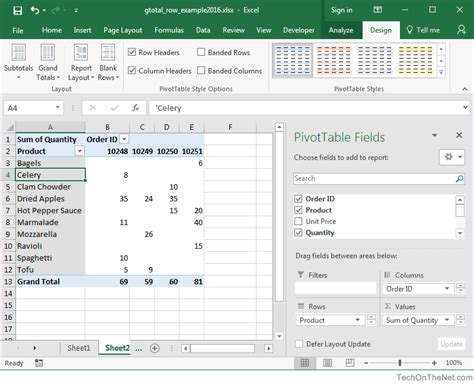Undo the last action with the Undo icon
Viewport: 474px width, 385px height.
tap(35, 10)
